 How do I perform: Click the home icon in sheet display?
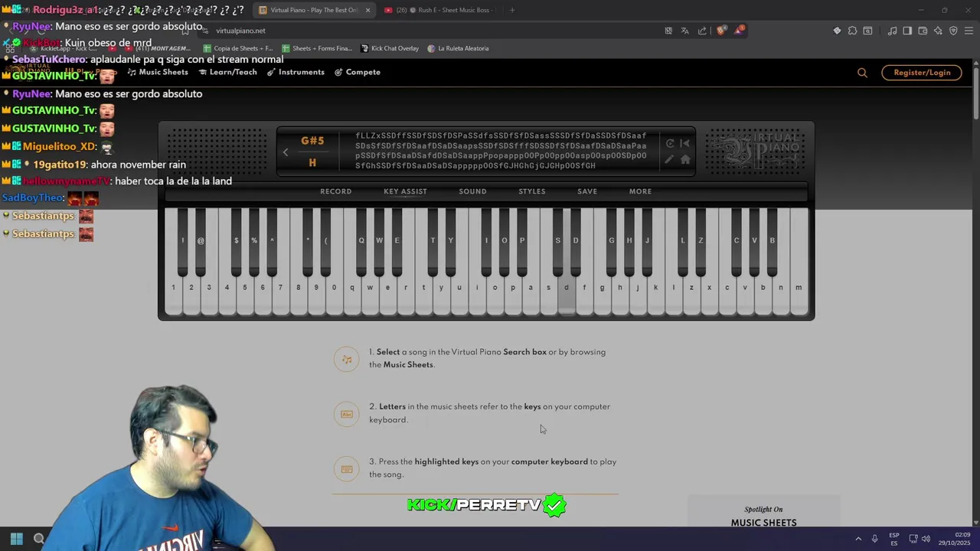pos(685,159)
